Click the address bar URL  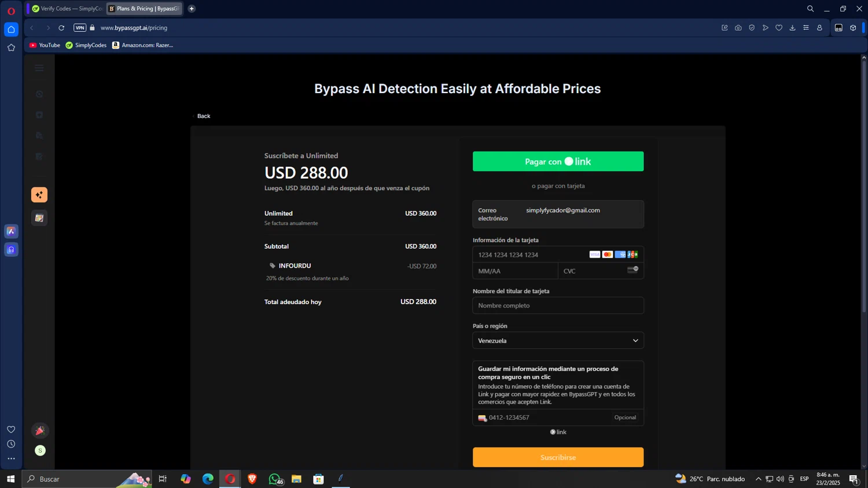pyautogui.click(x=134, y=28)
